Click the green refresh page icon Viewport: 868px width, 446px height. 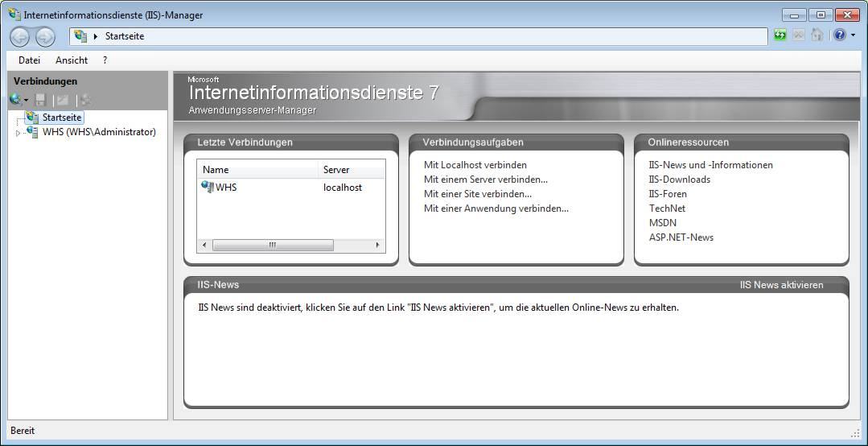click(780, 35)
